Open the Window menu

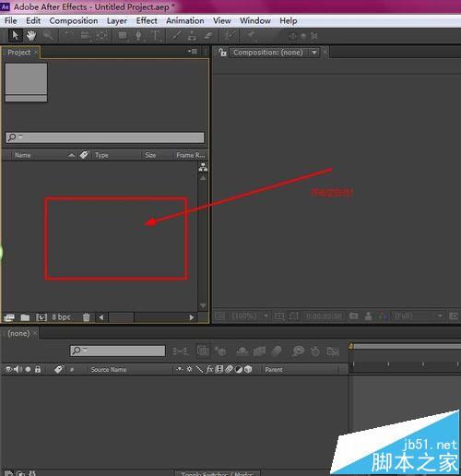point(255,20)
